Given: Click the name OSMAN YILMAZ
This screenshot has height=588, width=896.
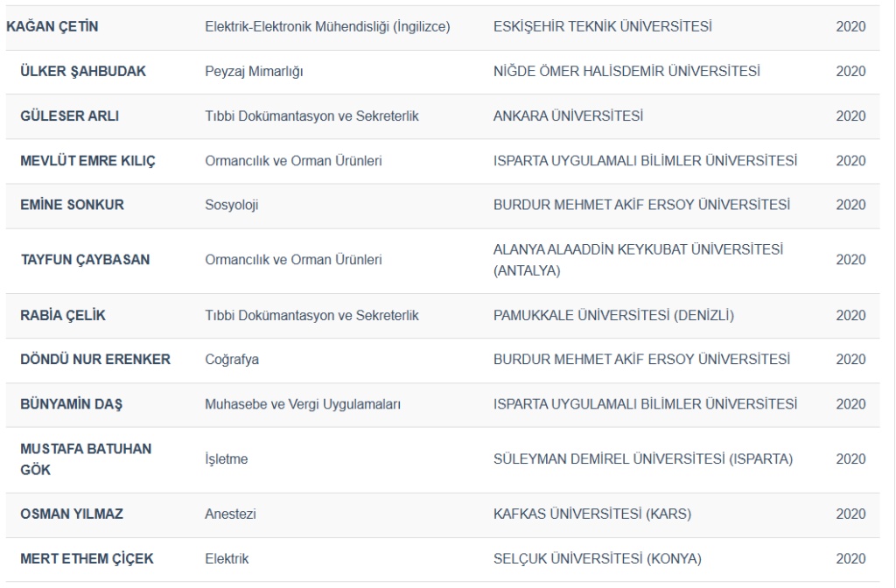Looking at the screenshot, I should pyautogui.click(x=72, y=514).
